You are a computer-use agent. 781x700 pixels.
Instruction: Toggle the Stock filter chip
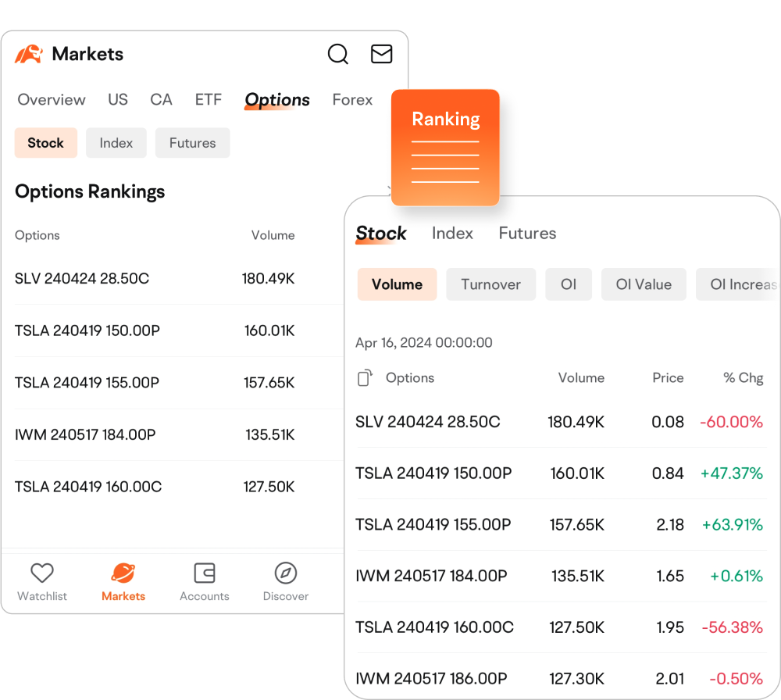coord(45,143)
